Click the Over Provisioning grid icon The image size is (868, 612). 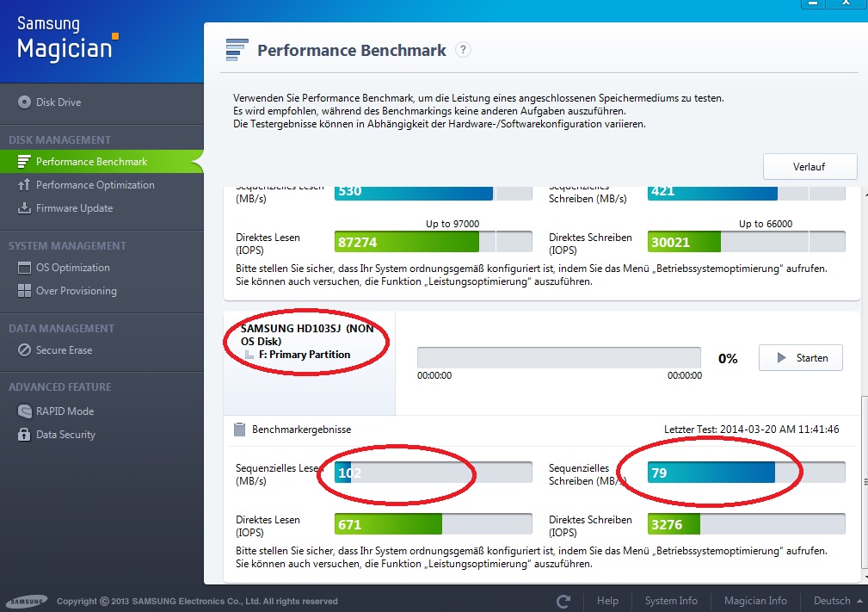pyautogui.click(x=24, y=291)
